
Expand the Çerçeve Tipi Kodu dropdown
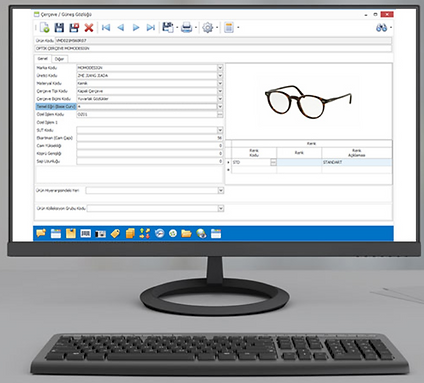220,91
